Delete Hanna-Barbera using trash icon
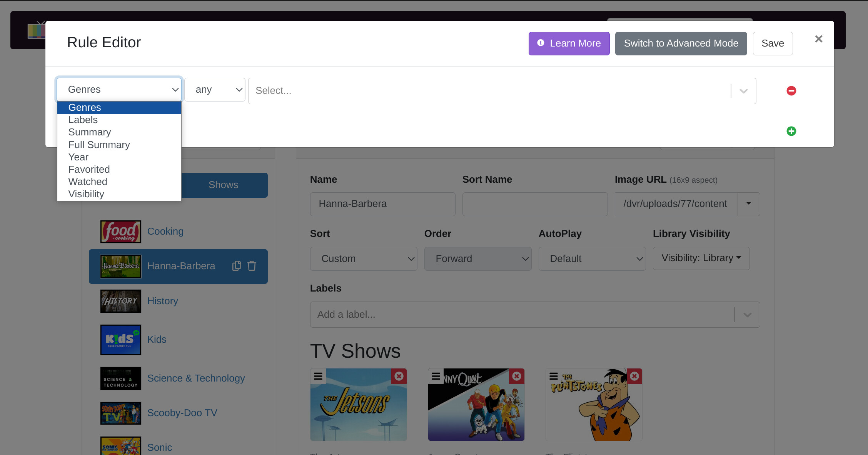The image size is (868, 455). coord(252,266)
